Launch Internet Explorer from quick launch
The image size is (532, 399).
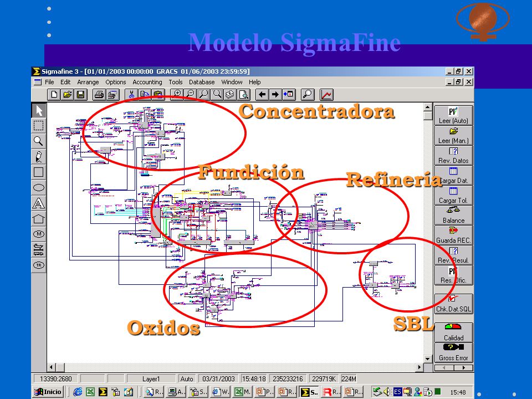coord(78,392)
